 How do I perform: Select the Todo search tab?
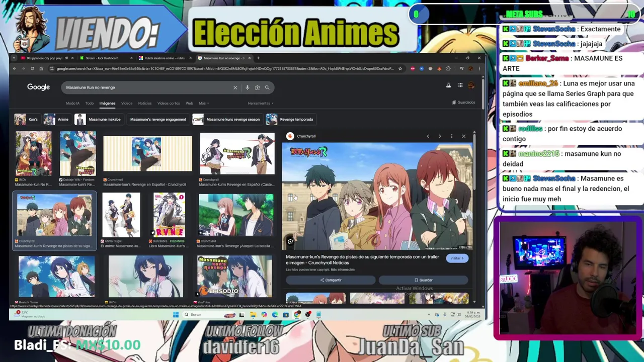pyautogui.click(x=89, y=103)
